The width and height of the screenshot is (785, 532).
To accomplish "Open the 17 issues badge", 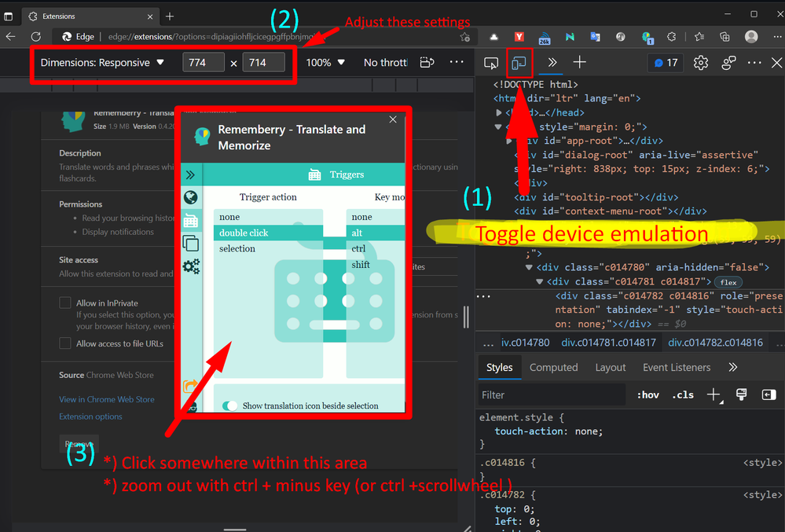I will [666, 63].
